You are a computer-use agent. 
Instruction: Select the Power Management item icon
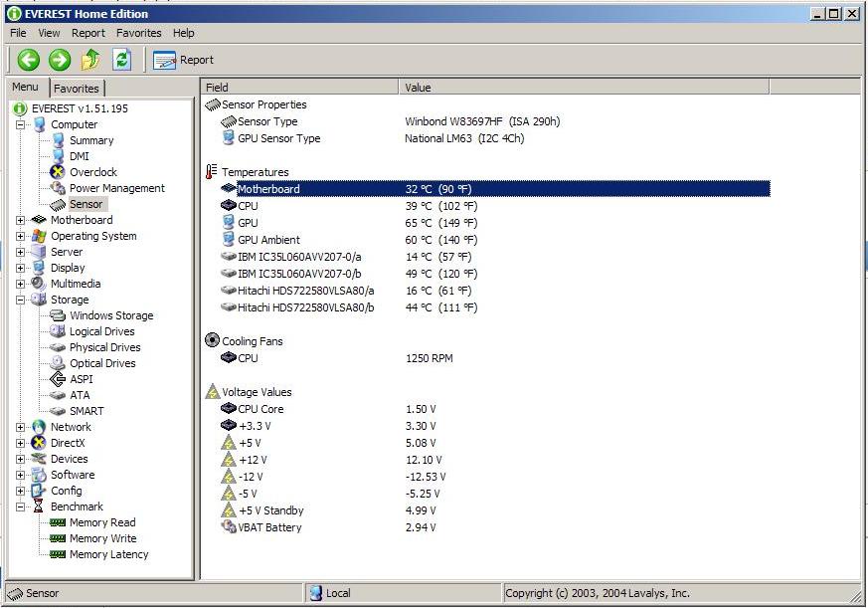pyautogui.click(x=58, y=188)
